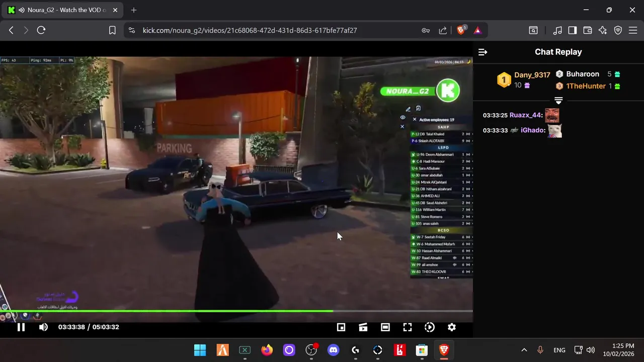
Task: Open Brave browser taskbar icon
Action: 444,350
